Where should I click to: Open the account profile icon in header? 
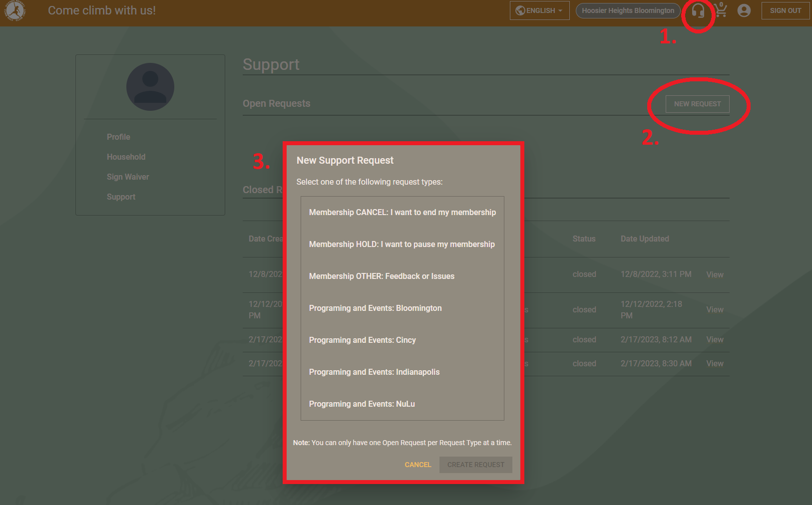(x=744, y=10)
